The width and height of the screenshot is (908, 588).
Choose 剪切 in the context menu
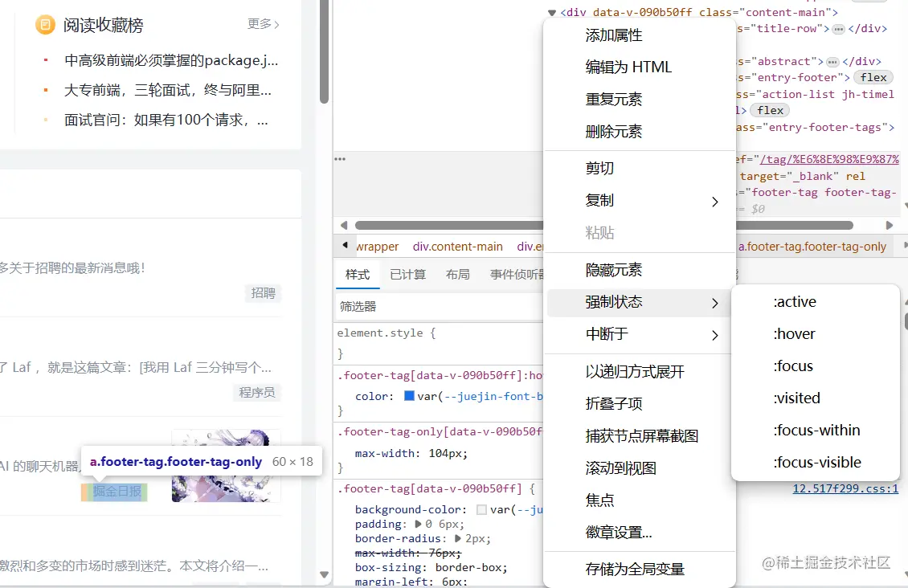click(599, 169)
